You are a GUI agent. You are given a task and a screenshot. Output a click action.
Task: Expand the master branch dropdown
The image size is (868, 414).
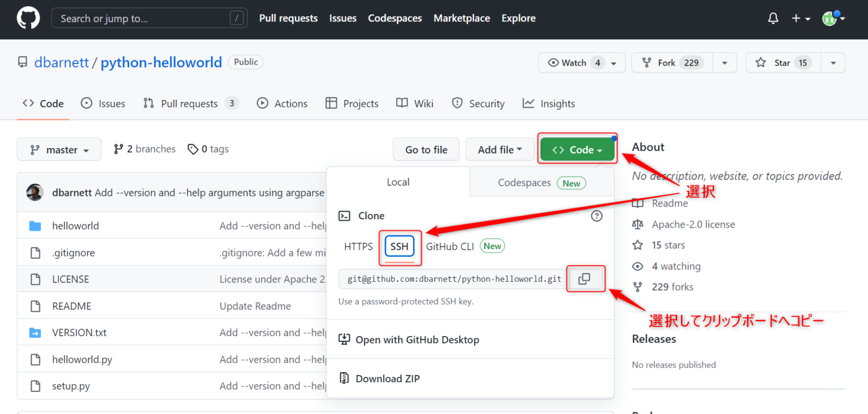tap(59, 150)
